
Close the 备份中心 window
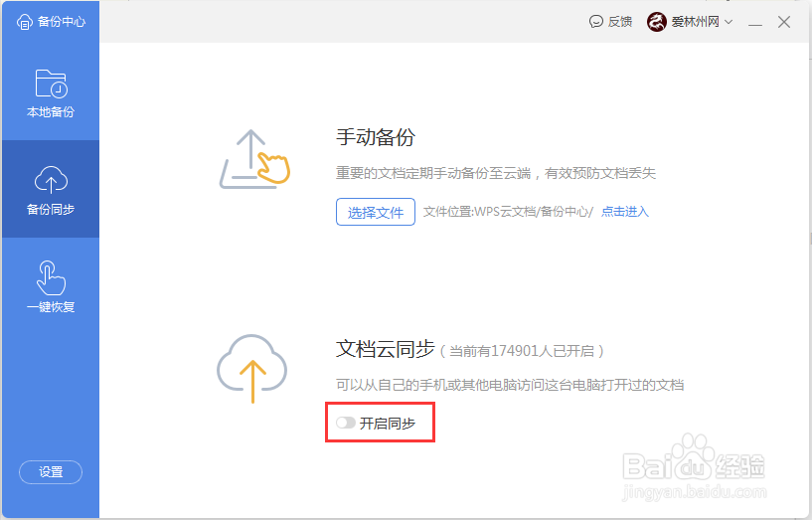click(784, 22)
